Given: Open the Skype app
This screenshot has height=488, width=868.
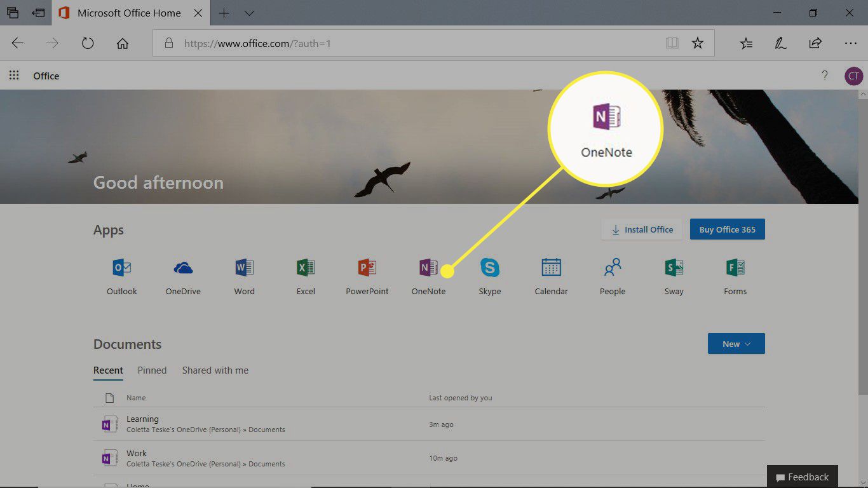Looking at the screenshot, I should [489, 277].
